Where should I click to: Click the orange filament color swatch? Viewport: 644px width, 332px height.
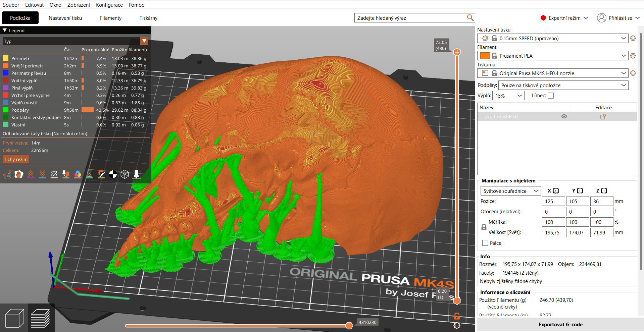click(x=485, y=56)
